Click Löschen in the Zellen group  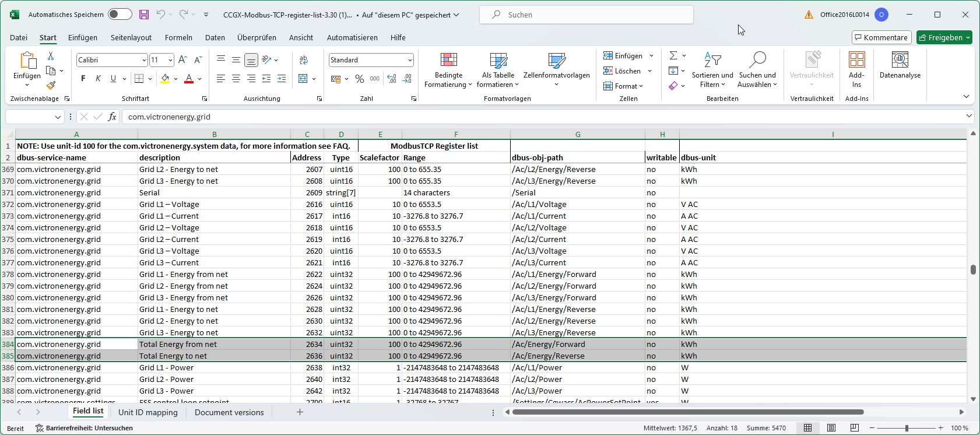pos(622,71)
